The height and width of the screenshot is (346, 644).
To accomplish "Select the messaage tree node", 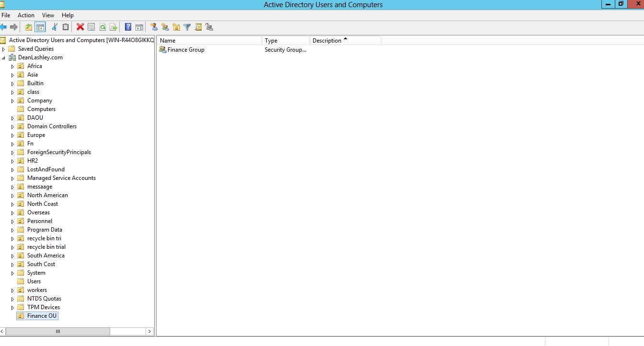I will click(40, 187).
